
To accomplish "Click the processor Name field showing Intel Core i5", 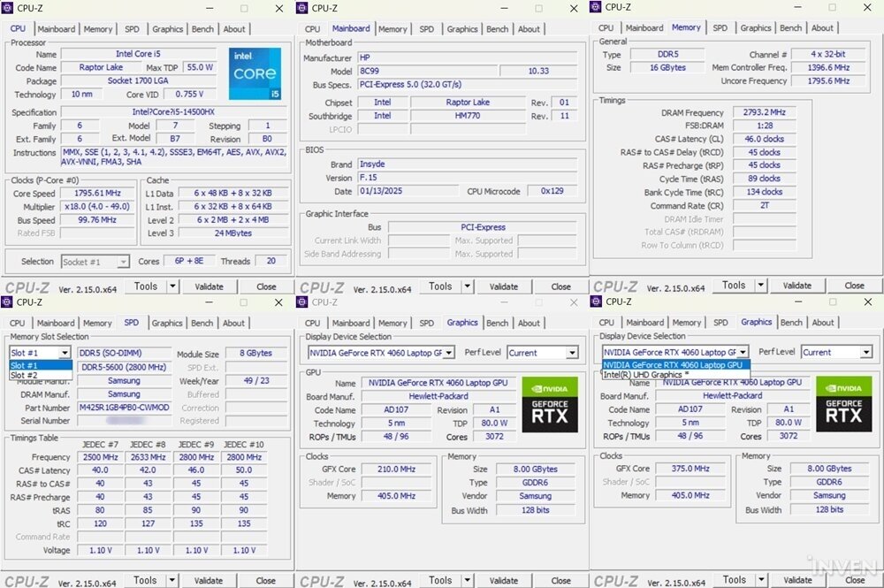I will tap(138, 54).
